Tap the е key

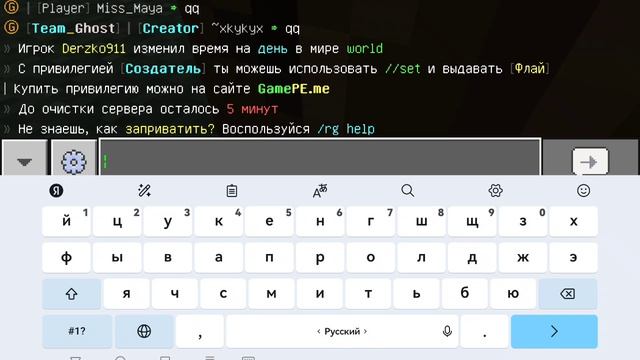tap(269, 221)
